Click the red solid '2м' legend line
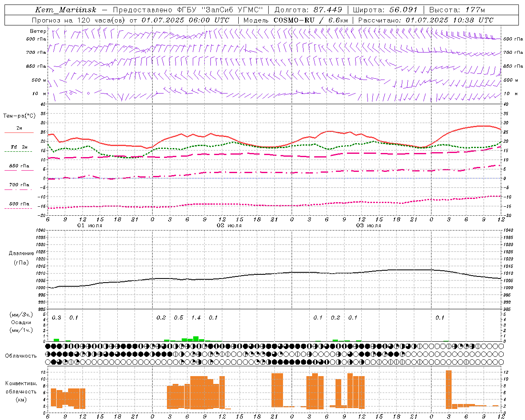Viewport: 525px width, 420px height. [x=19, y=133]
